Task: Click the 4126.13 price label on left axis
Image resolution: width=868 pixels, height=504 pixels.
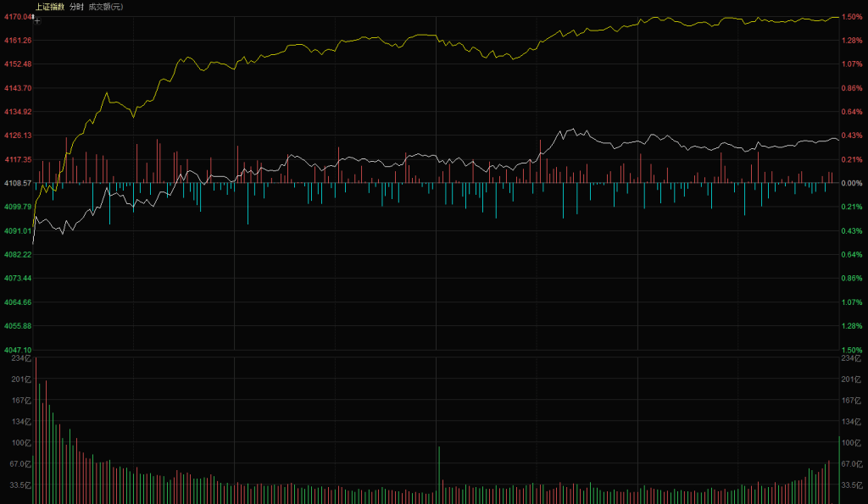Action: 17,136
